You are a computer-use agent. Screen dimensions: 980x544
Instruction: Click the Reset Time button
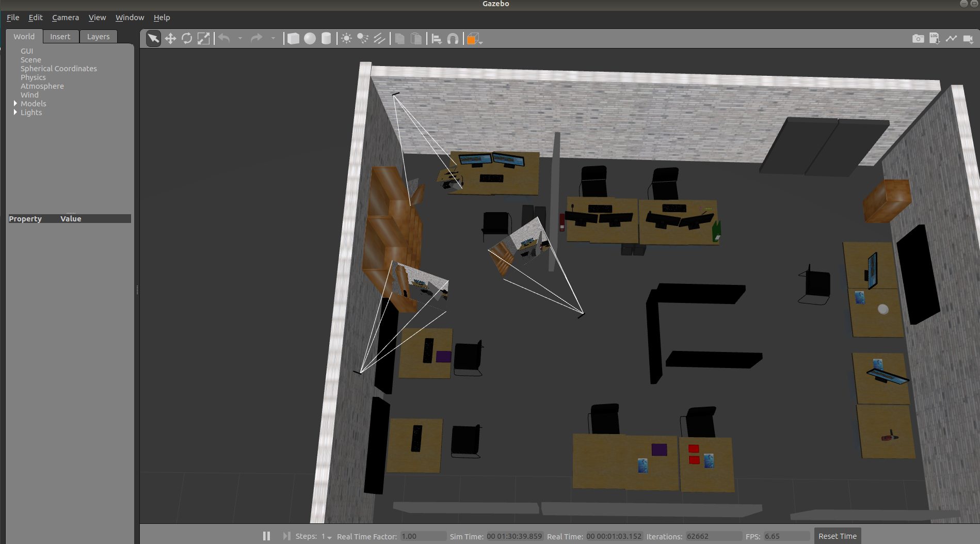(x=837, y=536)
